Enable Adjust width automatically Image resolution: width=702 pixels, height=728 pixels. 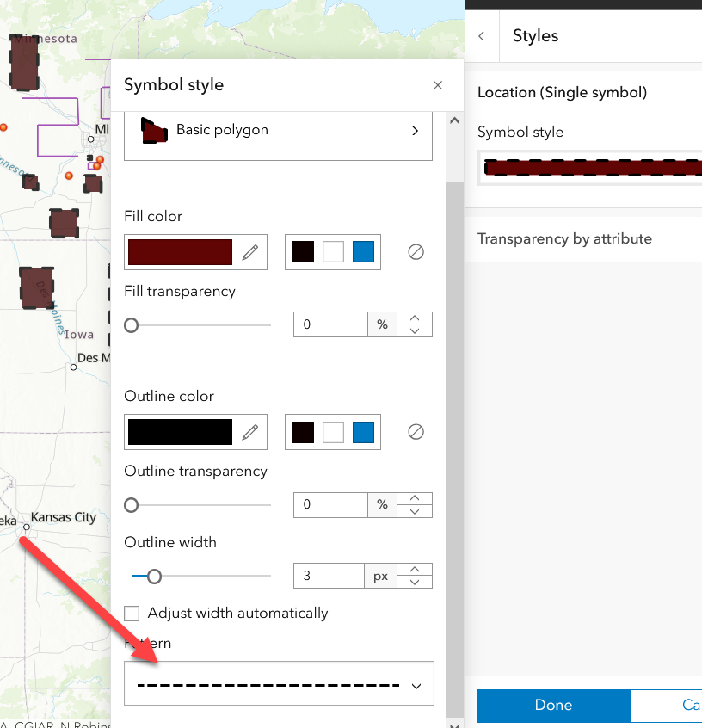point(132,613)
